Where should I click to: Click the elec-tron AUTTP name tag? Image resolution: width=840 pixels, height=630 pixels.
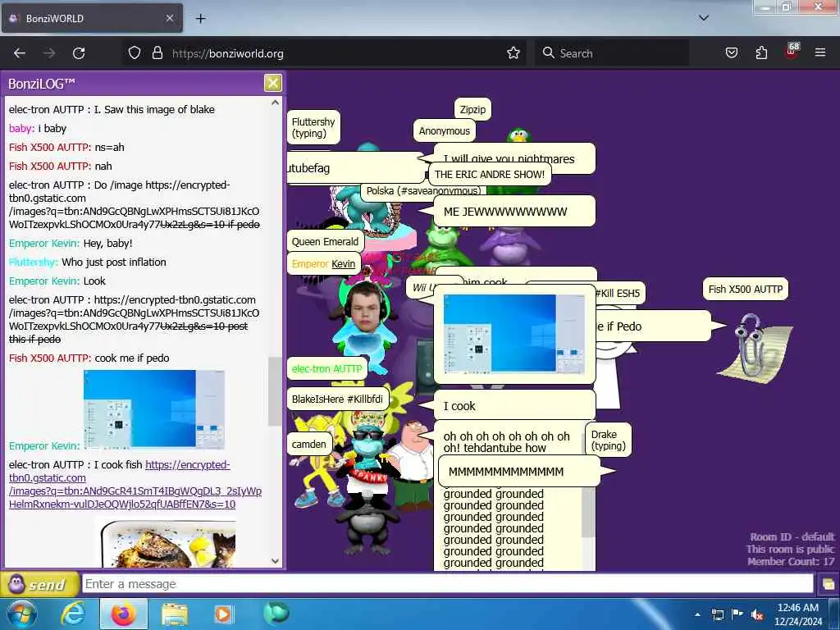(x=326, y=368)
